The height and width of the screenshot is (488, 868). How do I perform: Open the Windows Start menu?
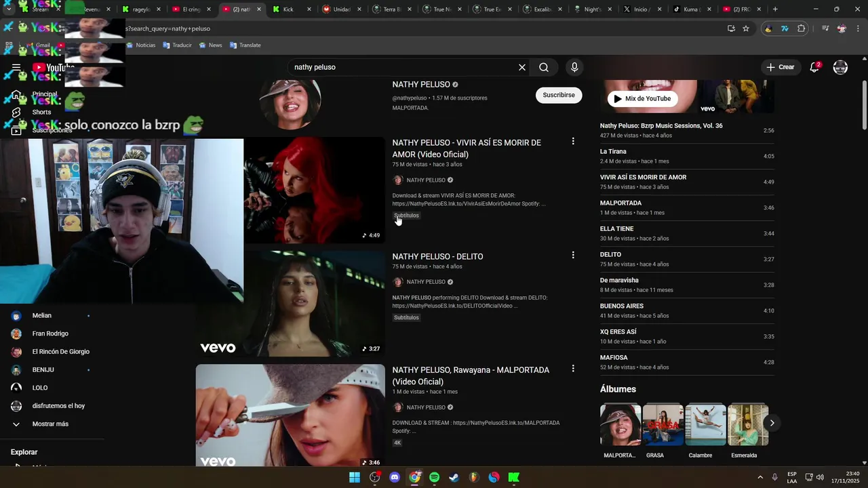point(355,477)
